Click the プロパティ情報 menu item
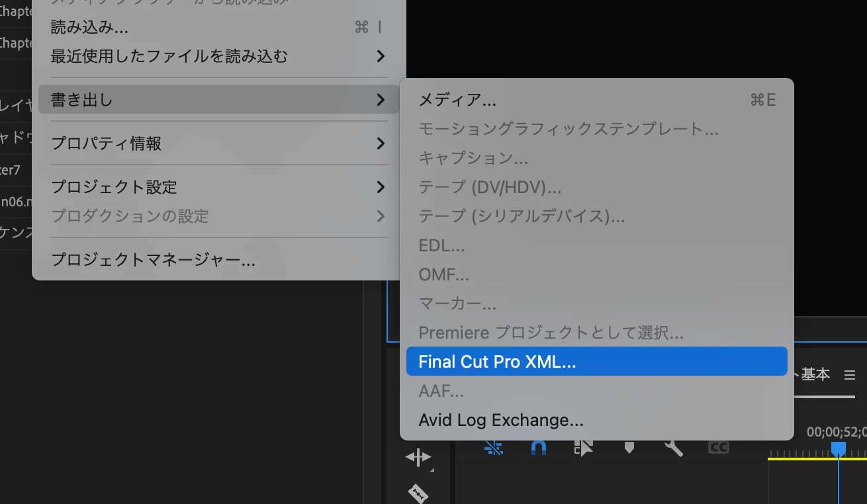867x504 pixels. point(219,144)
